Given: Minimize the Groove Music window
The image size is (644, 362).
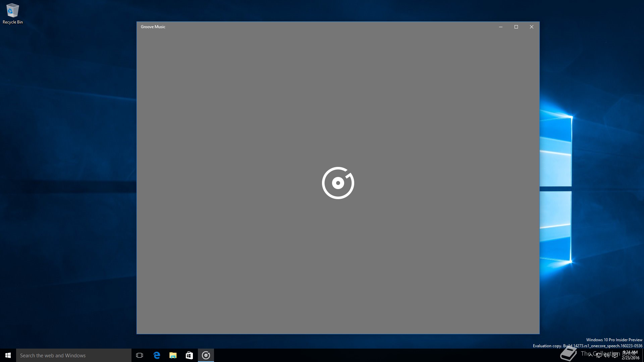Looking at the screenshot, I should pos(501,27).
